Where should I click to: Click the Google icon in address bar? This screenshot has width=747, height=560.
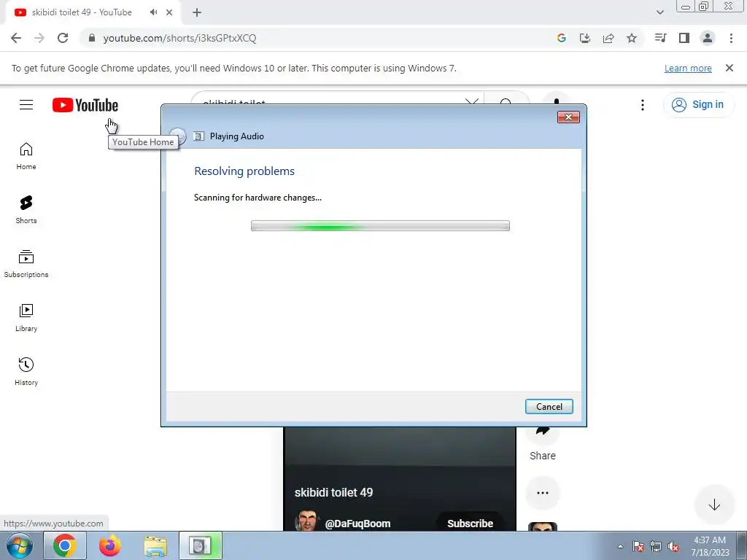pyautogui.click(x=562, y=38)
